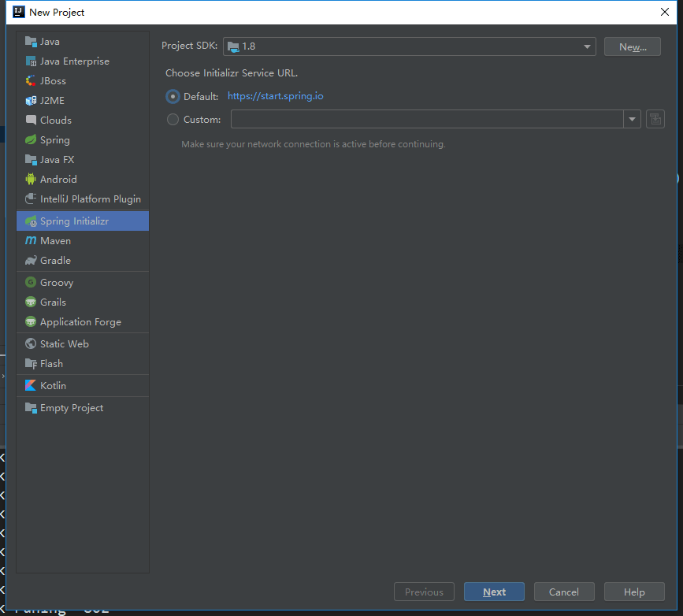Select the Groovy text label
The image size is (683, 616).
(x=57, y=283)
